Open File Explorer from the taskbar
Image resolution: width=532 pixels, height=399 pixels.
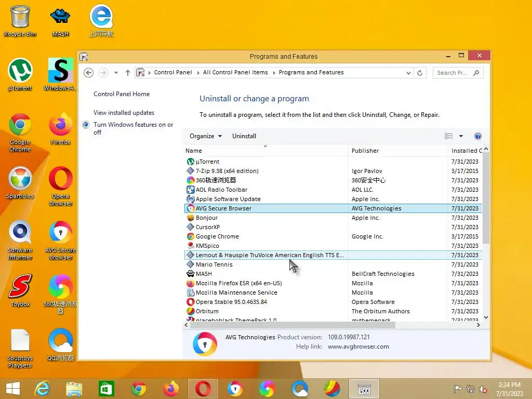(74, 389)
